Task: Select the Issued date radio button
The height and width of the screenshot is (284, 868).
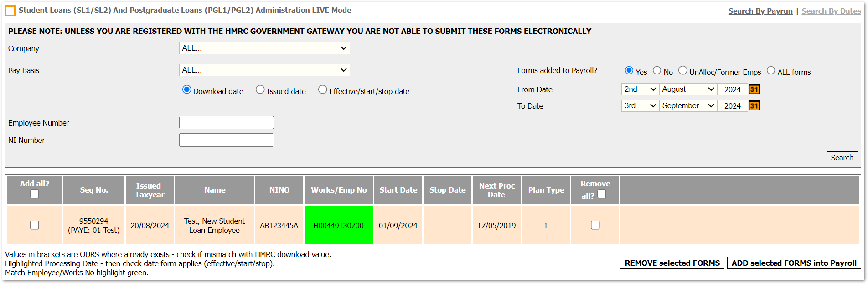Action: pos(260,90)
